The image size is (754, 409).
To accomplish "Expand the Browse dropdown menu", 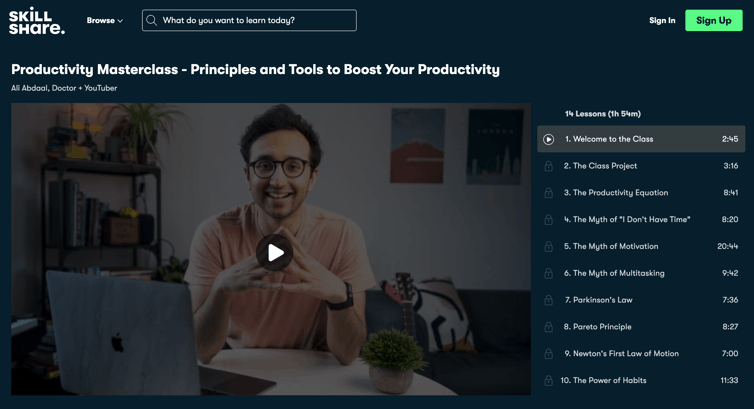I will click(104, 20).
